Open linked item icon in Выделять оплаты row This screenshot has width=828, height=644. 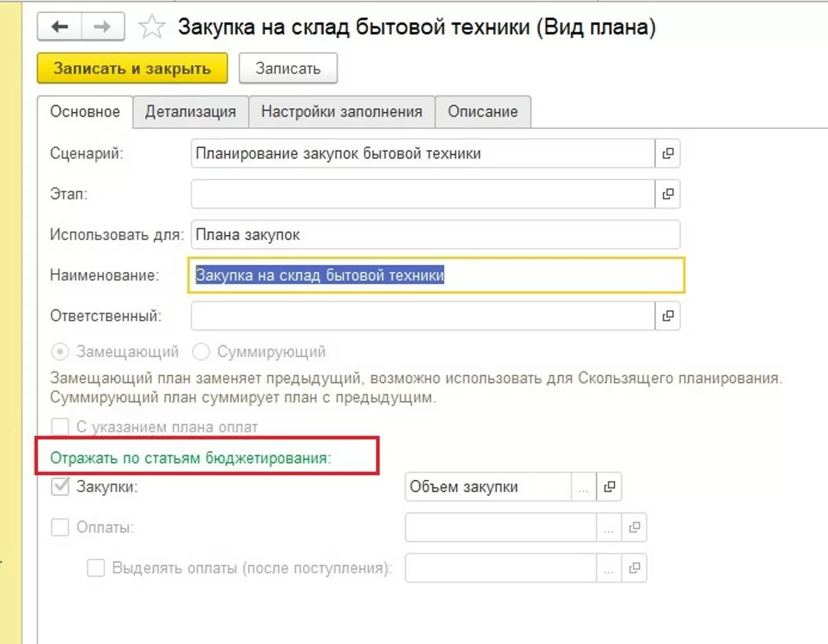click(x=634, y=568)
